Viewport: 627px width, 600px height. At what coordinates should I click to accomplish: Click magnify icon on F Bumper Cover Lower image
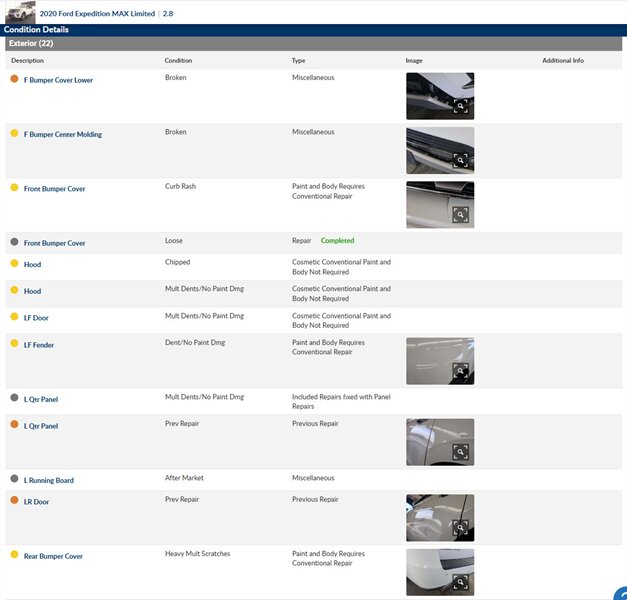[461, 105]
